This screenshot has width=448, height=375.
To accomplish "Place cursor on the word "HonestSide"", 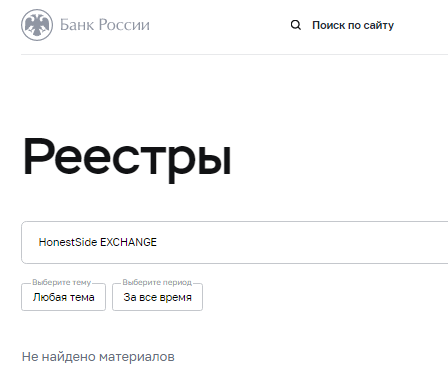I will click(x=68, y=242).
